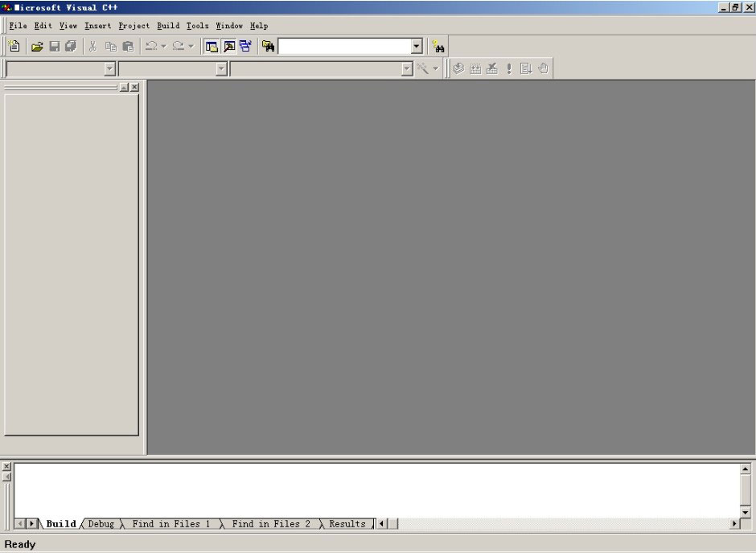Click the Insert/Remove Breakpoint hand icon

click(x=544, y=68)
